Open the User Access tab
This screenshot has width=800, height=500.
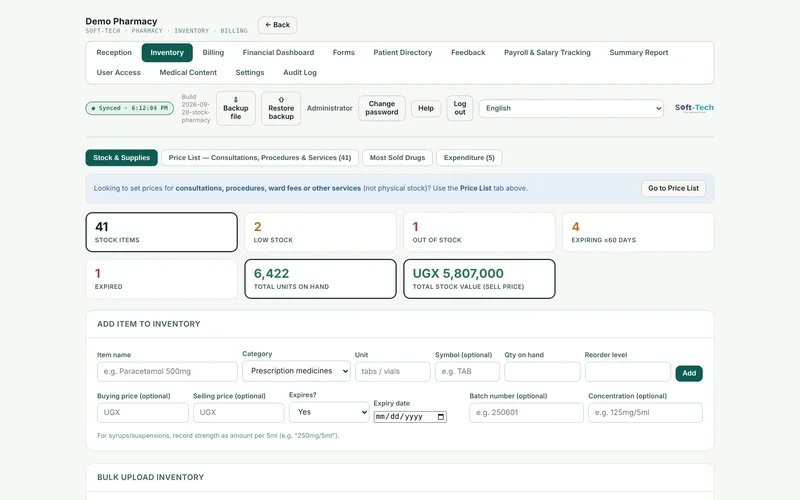118,72
